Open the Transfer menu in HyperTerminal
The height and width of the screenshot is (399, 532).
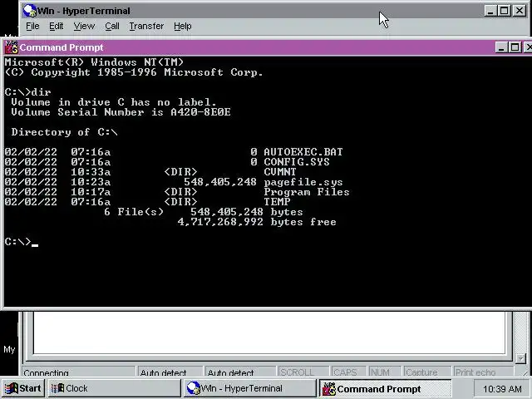click(x=146, y=26)
